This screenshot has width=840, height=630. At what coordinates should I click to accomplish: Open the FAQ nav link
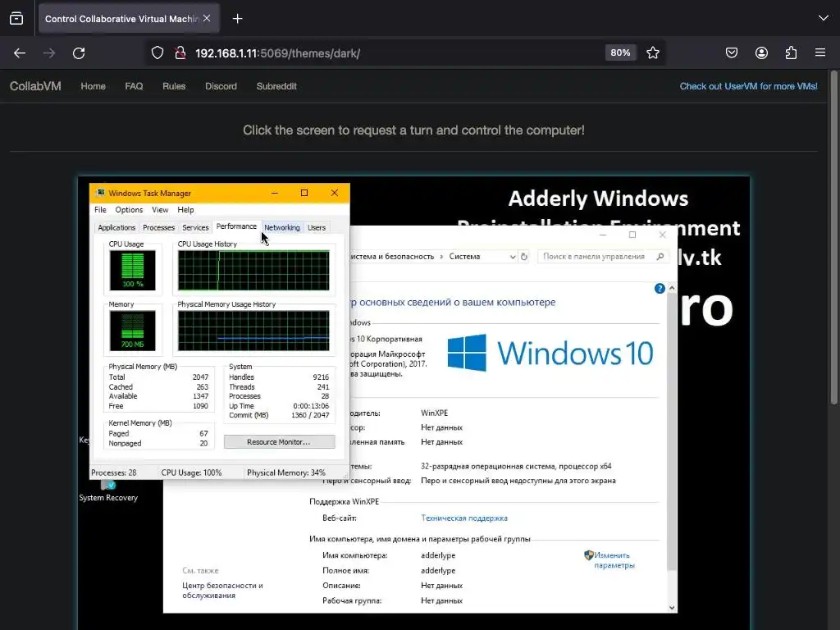coord(134,86)
